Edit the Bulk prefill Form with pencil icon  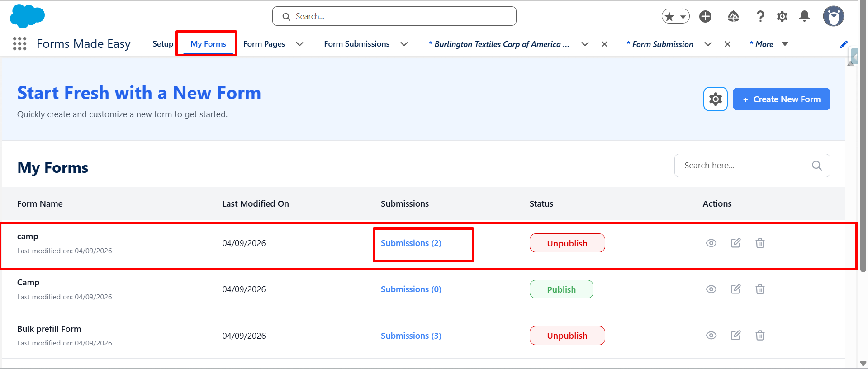coord(736,336)
